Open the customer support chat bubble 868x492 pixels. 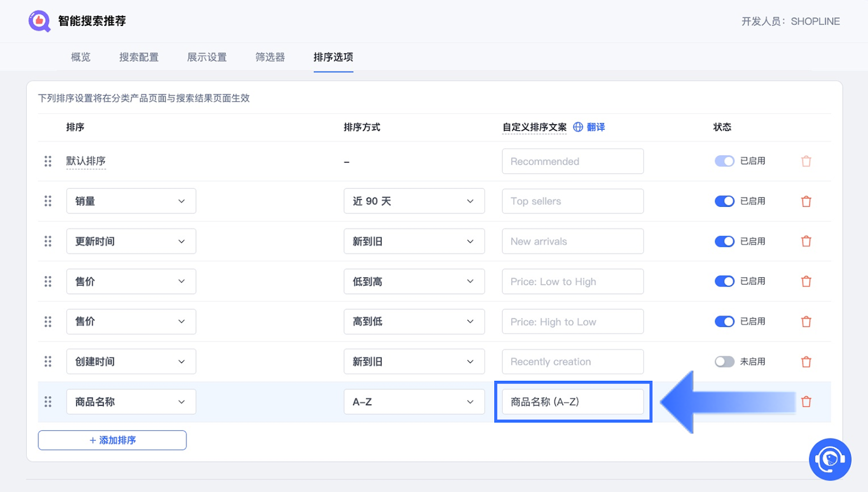click(829, 459)
